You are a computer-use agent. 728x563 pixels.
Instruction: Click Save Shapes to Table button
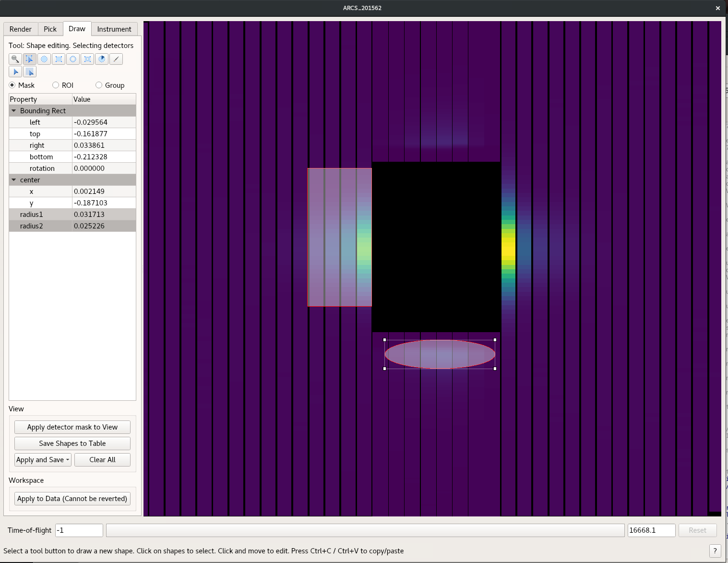point(72,443)
